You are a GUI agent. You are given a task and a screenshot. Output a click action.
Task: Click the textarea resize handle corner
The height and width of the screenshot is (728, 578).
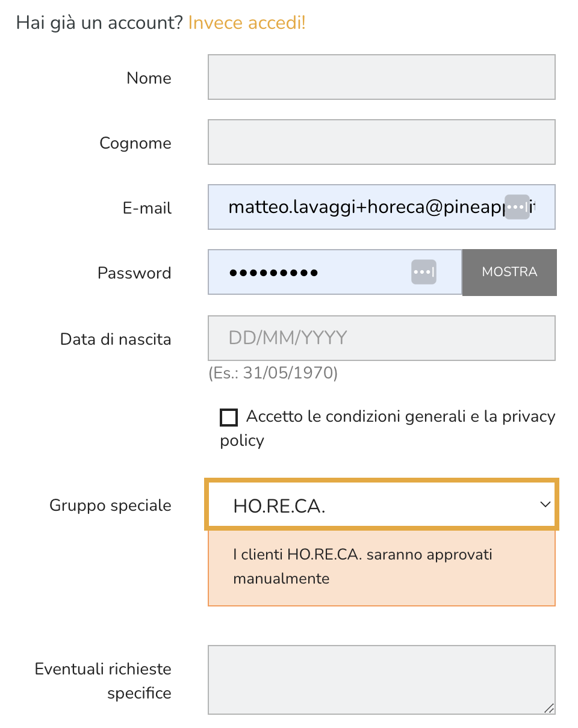549,708
